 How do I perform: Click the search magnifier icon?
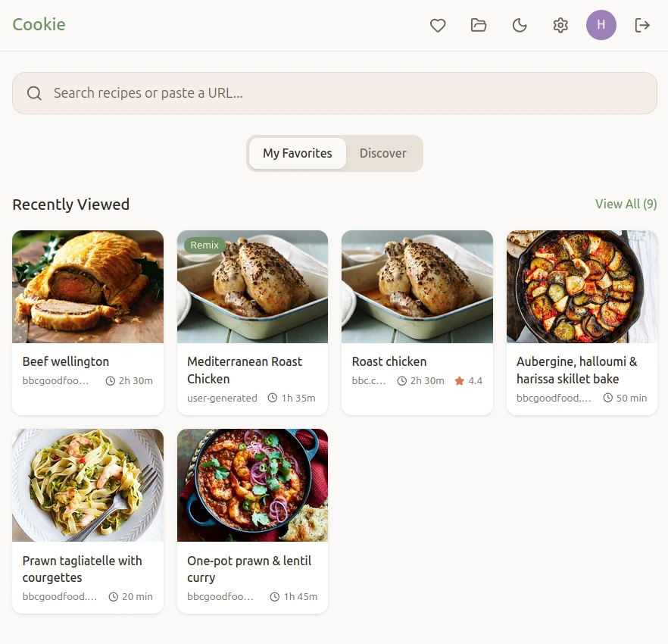[x=34, y=93]
